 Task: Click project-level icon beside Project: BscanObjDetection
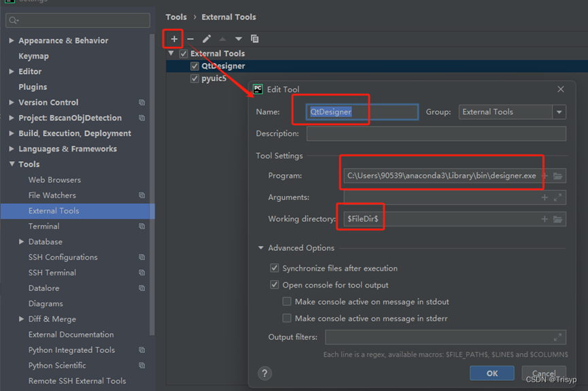(142, 118)
